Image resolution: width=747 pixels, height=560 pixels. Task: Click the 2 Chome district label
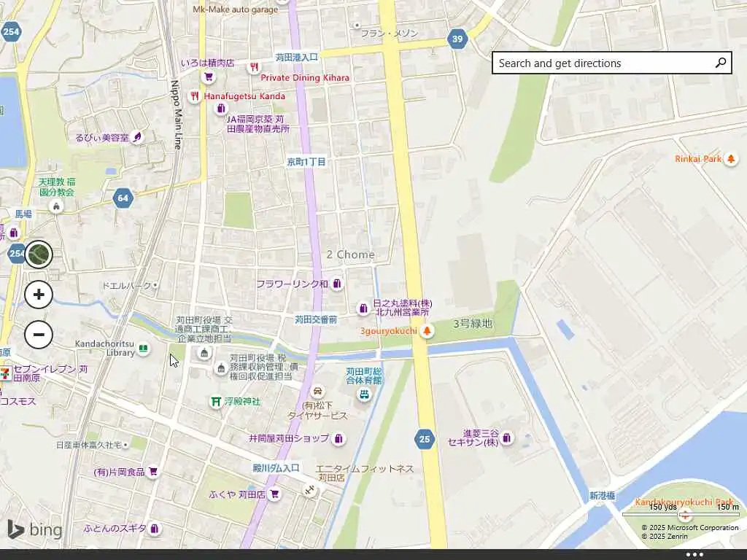point(351,254)
